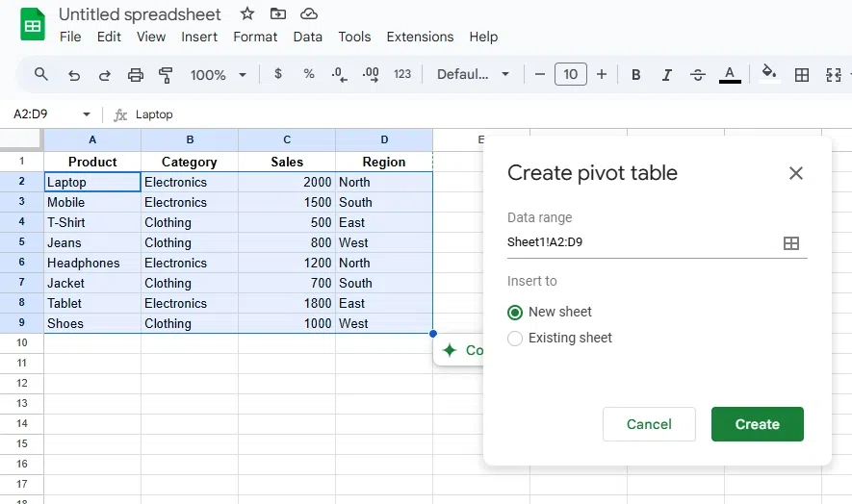Open the fill color picker

pyautogui.click(x=768, y=75)
